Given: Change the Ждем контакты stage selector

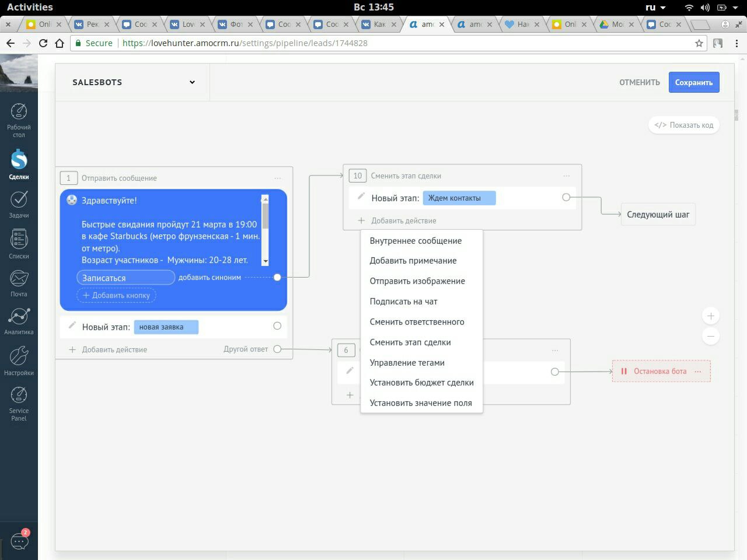Looking at the screenshot, I should 459,198.
